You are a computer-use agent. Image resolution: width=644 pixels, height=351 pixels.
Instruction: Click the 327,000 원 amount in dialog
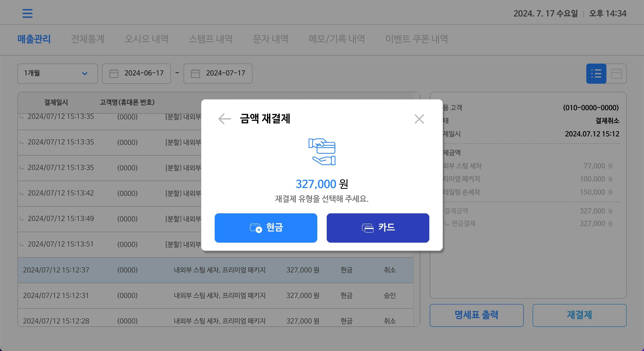[x=322, y=184]
